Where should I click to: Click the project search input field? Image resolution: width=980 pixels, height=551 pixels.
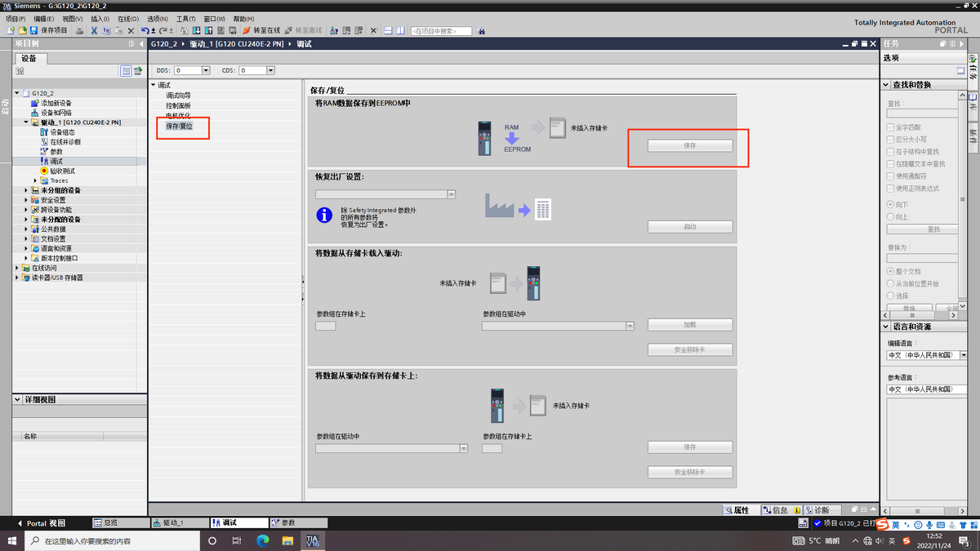pos(441,31)
